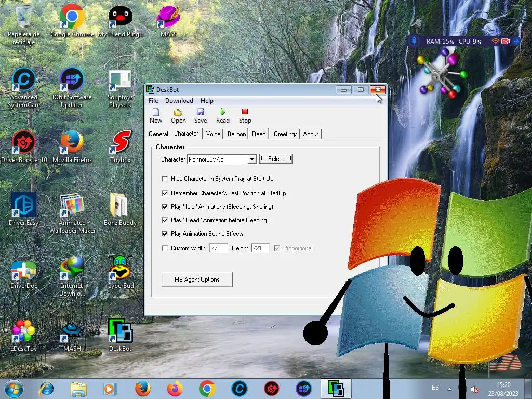Toggle Play Read Animation before Reading checkbox
This screenshot has width=532, height=399.
click(165, 220)
